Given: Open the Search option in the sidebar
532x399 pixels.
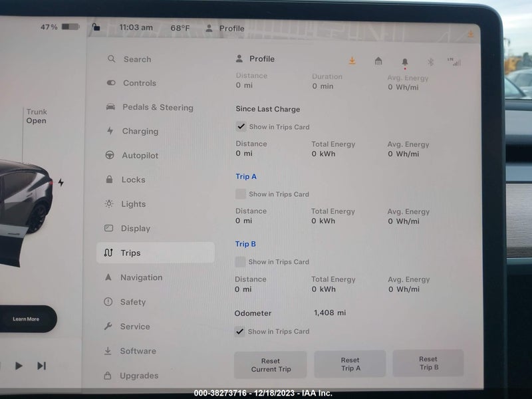Looking at the screenshot, I should tap(129, 59).
